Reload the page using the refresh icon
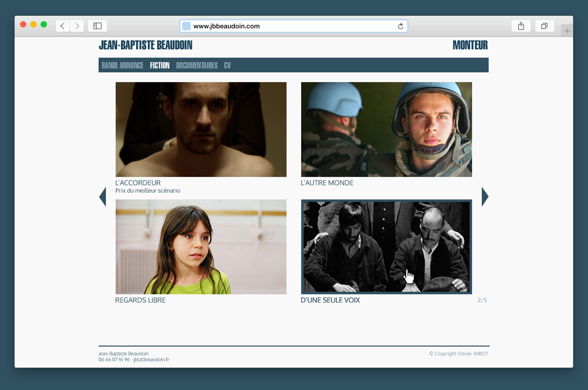The image size is (588, 390). point(400,26)
